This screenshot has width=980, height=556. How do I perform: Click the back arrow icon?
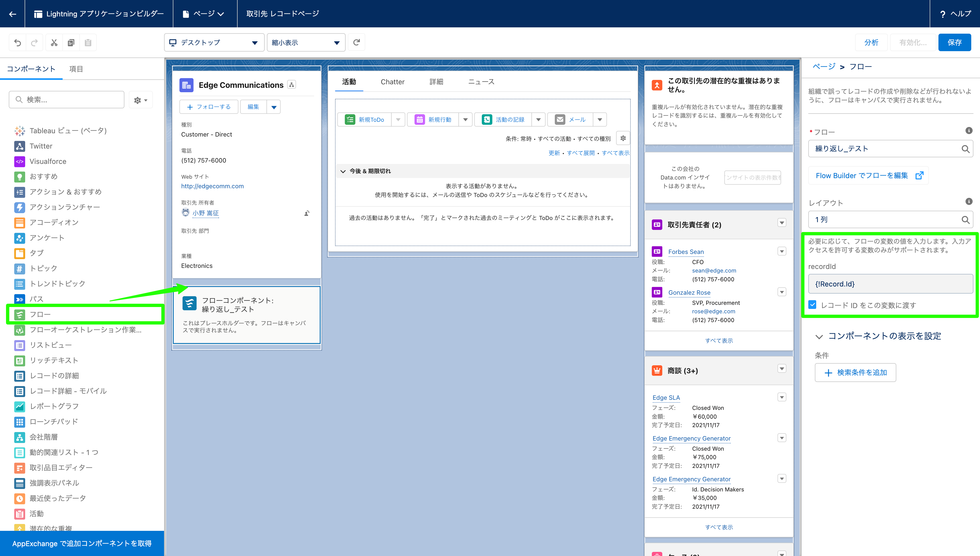pos(13,14)
